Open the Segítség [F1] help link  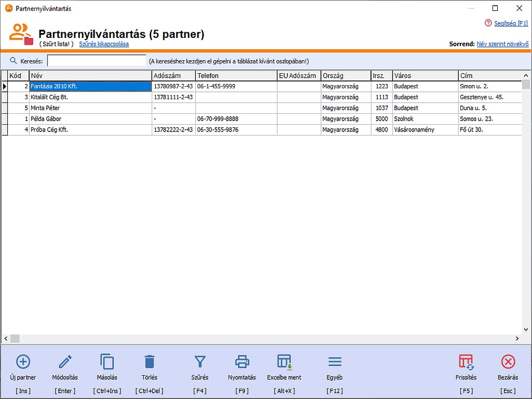(x=510, y=23)
